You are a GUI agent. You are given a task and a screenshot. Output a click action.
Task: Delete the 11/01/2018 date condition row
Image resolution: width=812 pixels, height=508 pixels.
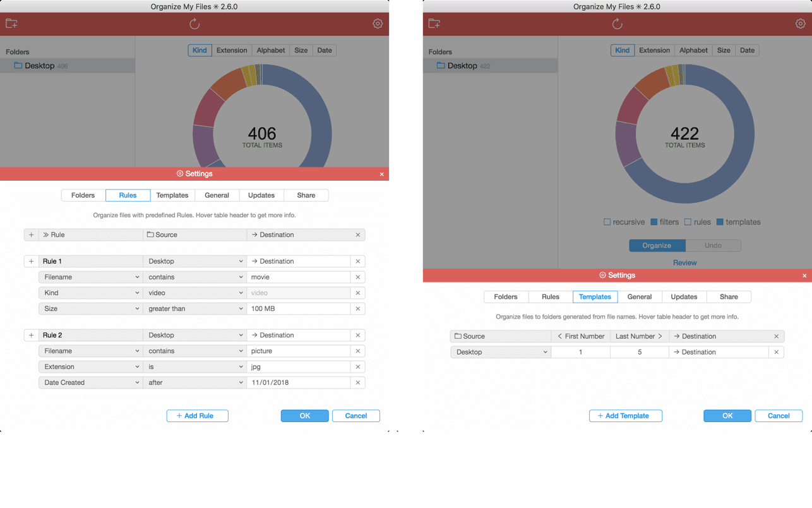click(357, 383)
